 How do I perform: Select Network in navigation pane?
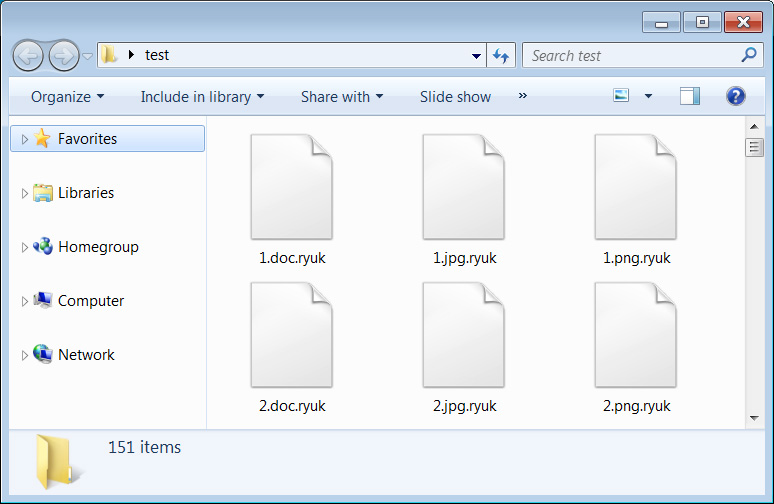[86, 354]
